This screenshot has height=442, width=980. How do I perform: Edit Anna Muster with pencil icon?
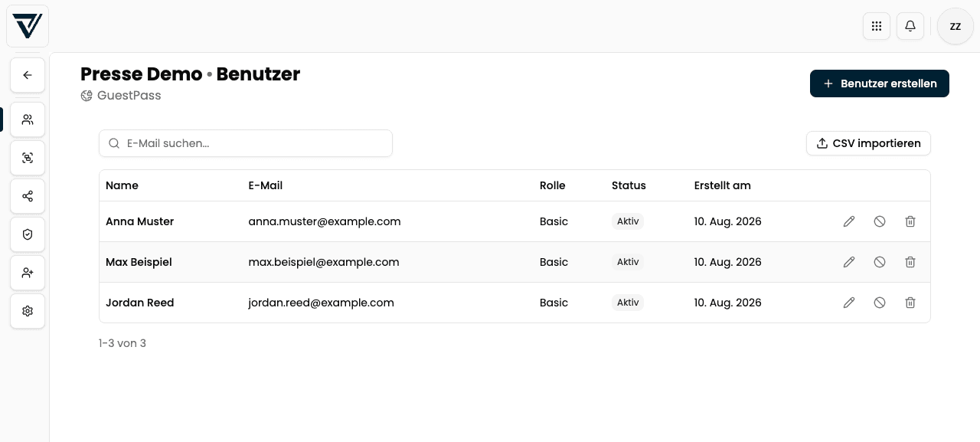pos(849,221)
